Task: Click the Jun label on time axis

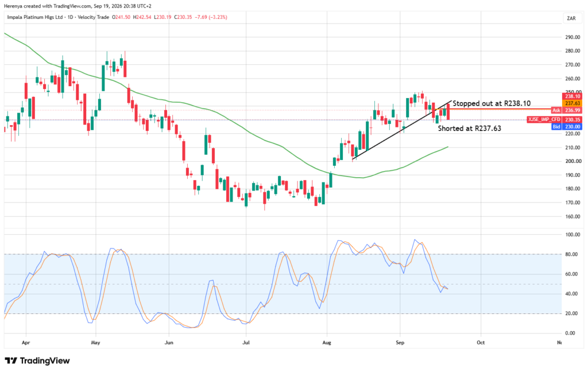Action: tap(169, 343)
